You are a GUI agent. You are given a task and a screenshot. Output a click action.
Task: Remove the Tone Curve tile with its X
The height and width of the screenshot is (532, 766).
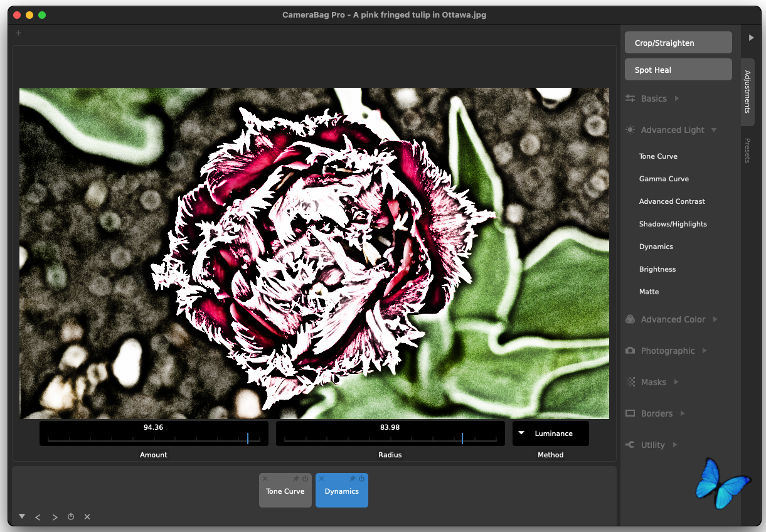pos(265,479)
